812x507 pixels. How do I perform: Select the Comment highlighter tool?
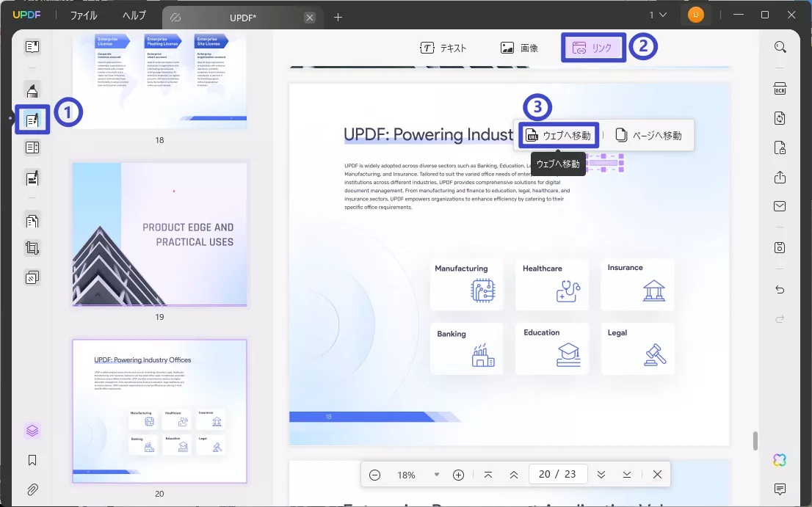pyautogui.click(x=32, y=90)
